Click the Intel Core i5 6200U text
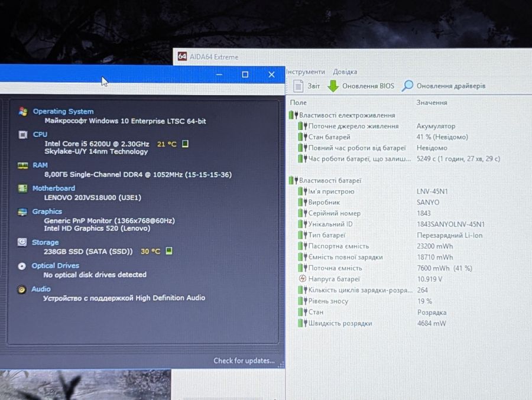532x400 pixels. 97,144
